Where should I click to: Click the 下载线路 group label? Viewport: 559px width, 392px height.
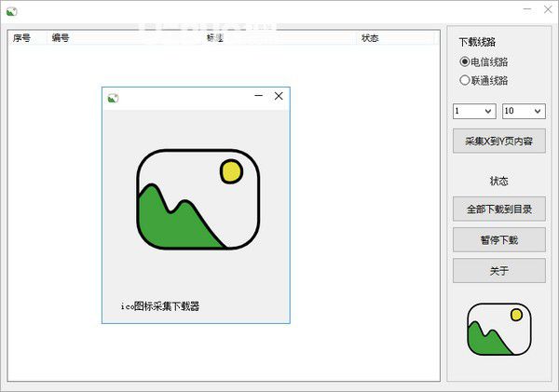pos(477,42)
